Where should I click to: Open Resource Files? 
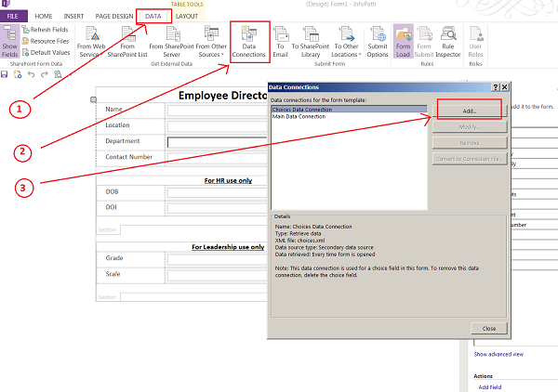[46, 41]
